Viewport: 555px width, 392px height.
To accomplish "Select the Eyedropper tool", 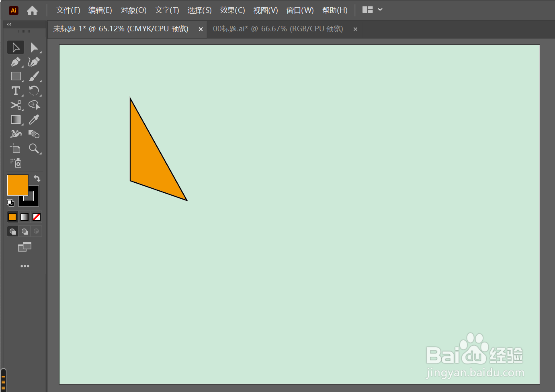I will 35,120.
